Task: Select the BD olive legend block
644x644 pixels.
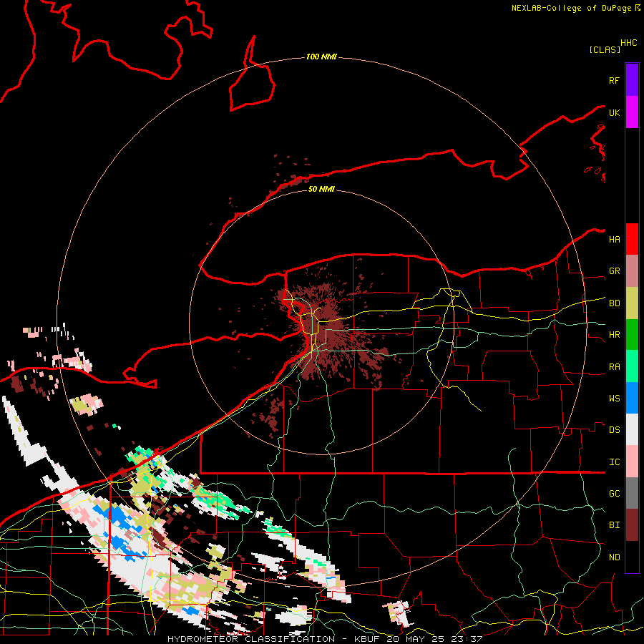Action: 632,303
